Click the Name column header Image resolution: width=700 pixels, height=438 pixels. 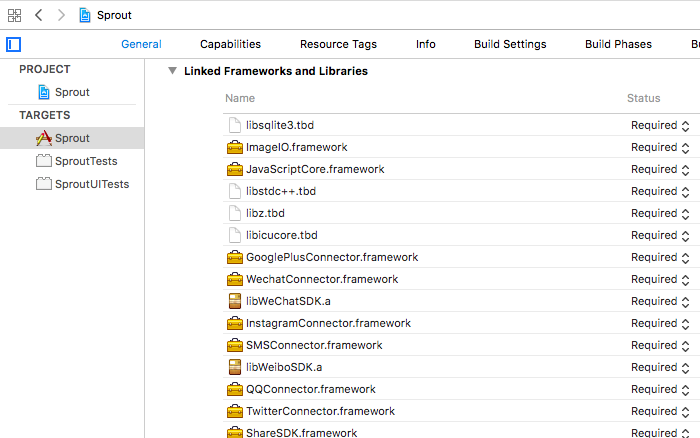click(240, 98)
